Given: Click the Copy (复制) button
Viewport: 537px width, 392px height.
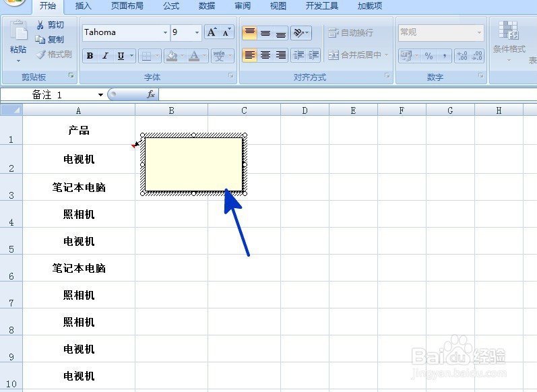Looking at the screenshot, I should [50, 39].
